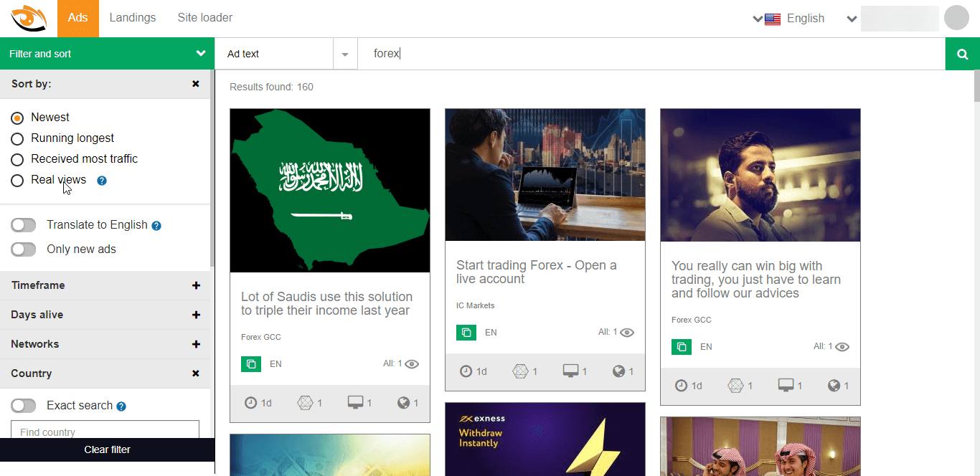Collapse the Filter and sort panel
The height and width of the screenshot is (476, 980).
click(x=201, y=54)
